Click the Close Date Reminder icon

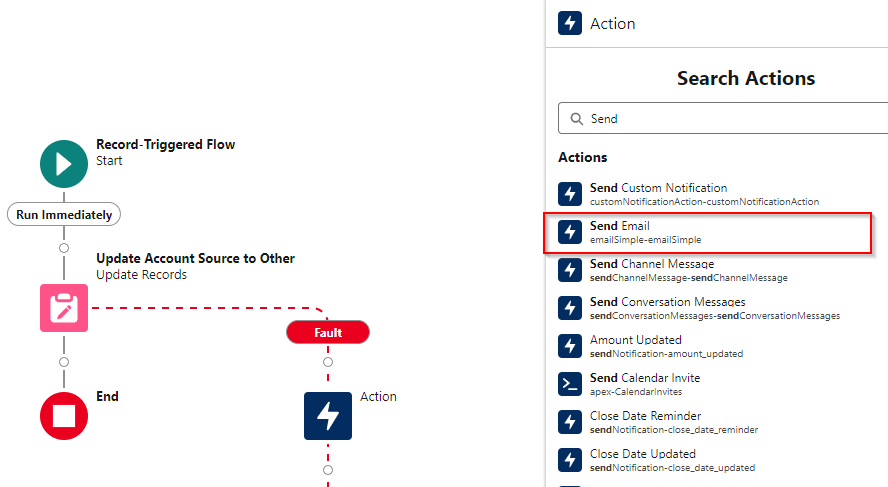(570, 422)
